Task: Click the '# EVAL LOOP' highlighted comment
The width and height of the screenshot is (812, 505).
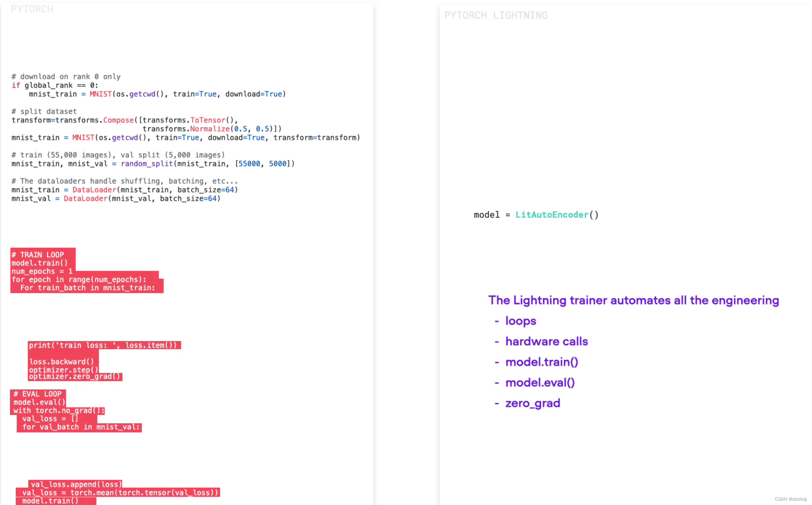Action: pos(38,394)
